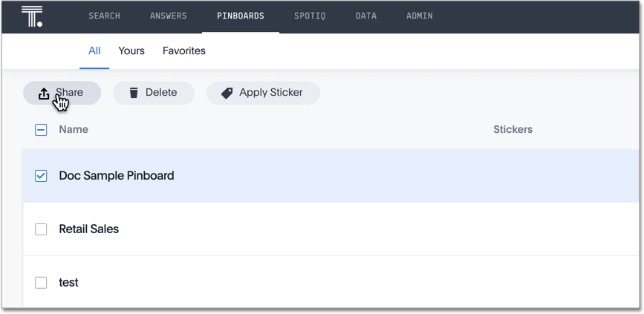Screen dimensions: 644x314
Task: Switch to the Yours tab
Action: click(x=131, y=51)
